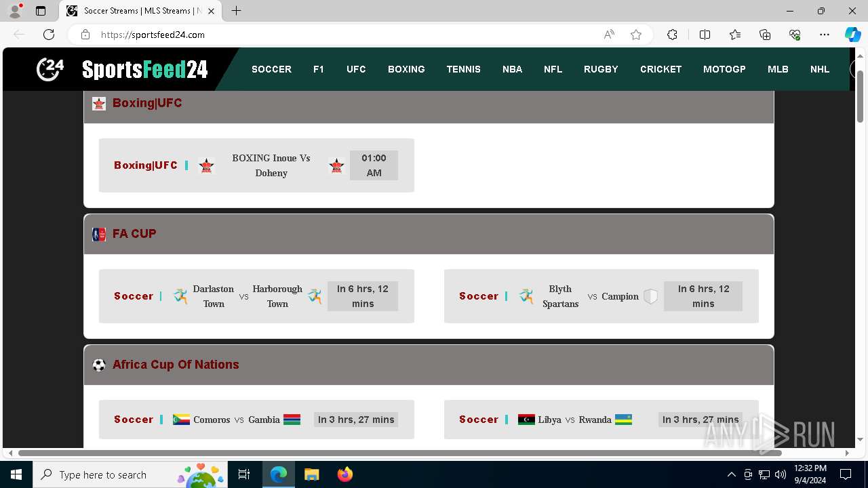Open a new browser tab
Image resolution: width=868 pixels, height=488 pixels.
pos(236,11)
